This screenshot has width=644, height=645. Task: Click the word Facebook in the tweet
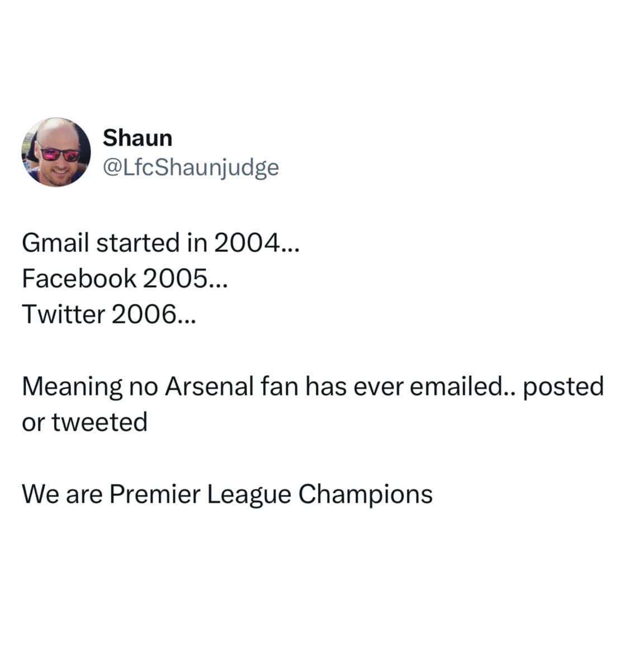click(79, 279)
